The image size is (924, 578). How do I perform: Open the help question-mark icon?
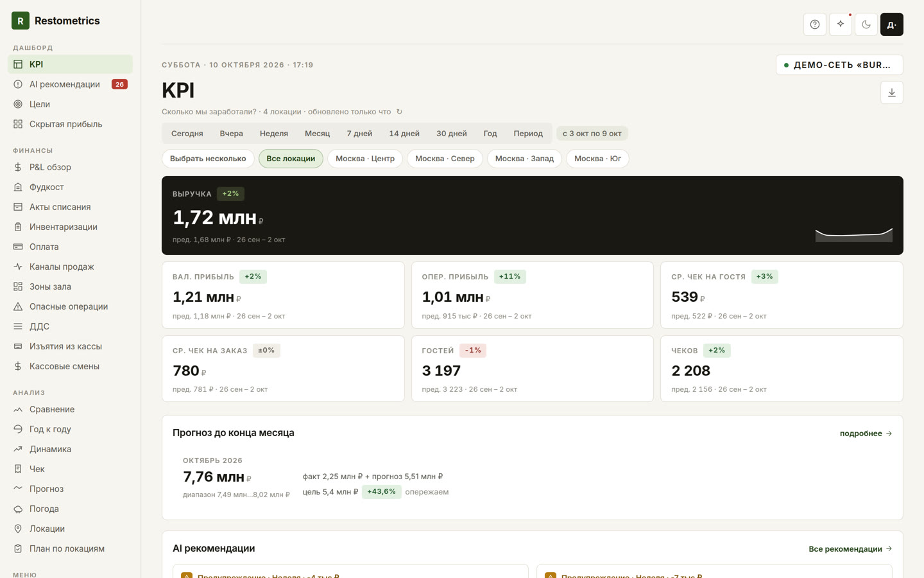[815, 24]
